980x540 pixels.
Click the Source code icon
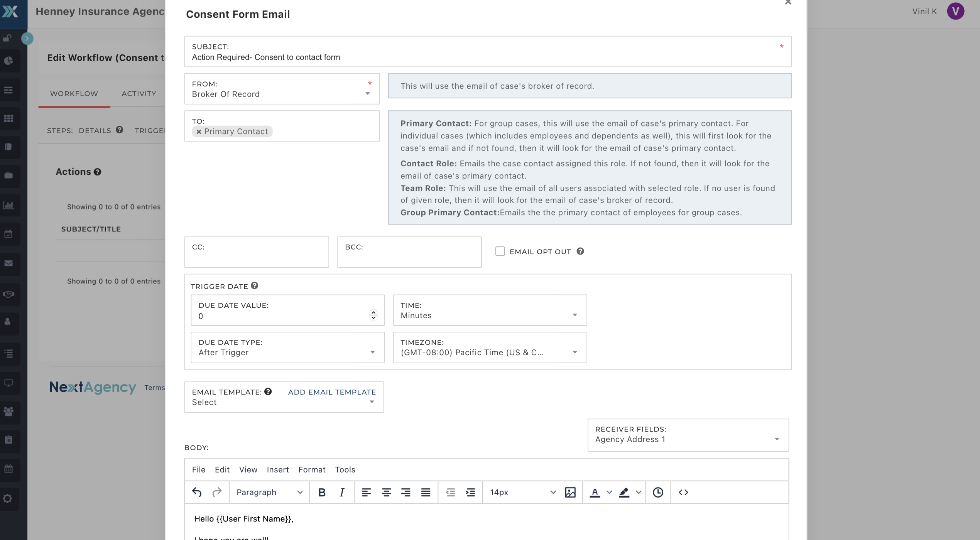683,492
